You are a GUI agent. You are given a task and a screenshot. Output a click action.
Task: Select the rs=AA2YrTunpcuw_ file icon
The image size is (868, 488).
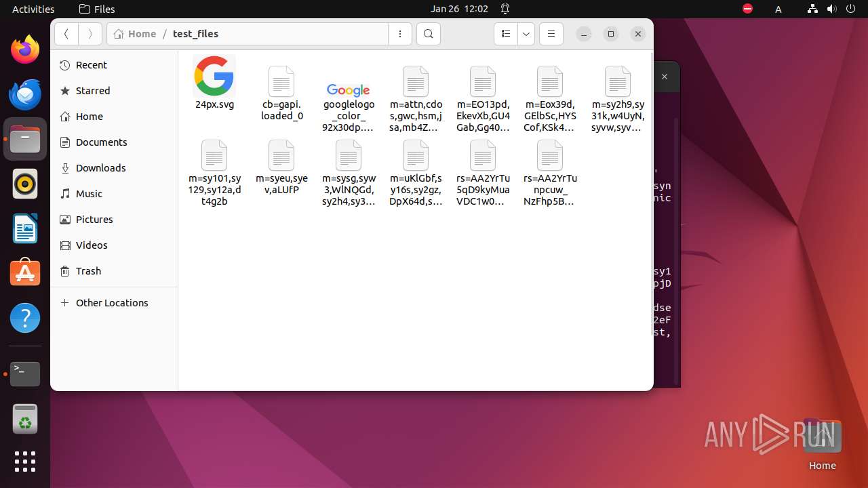pyautogui.click(x=550, y=155)
